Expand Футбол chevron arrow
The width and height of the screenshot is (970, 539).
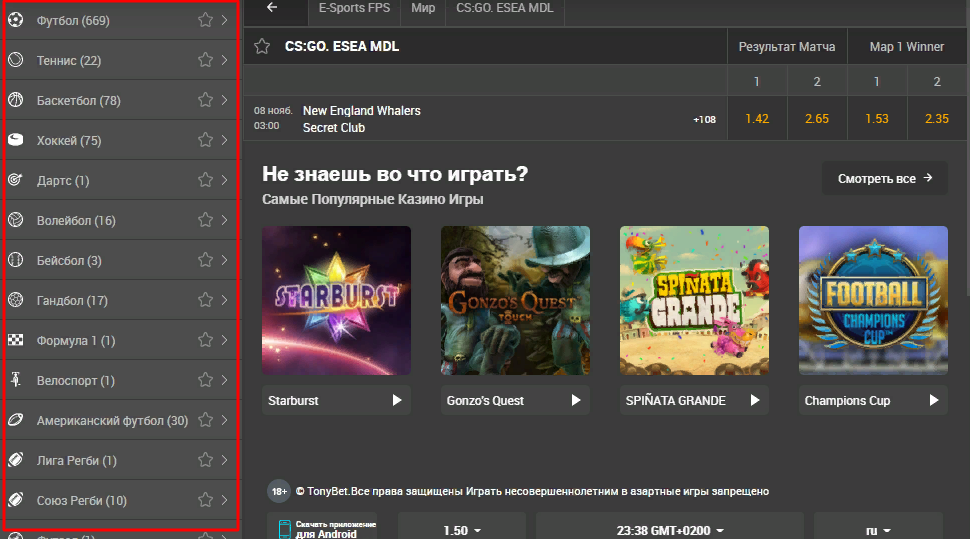225,20
